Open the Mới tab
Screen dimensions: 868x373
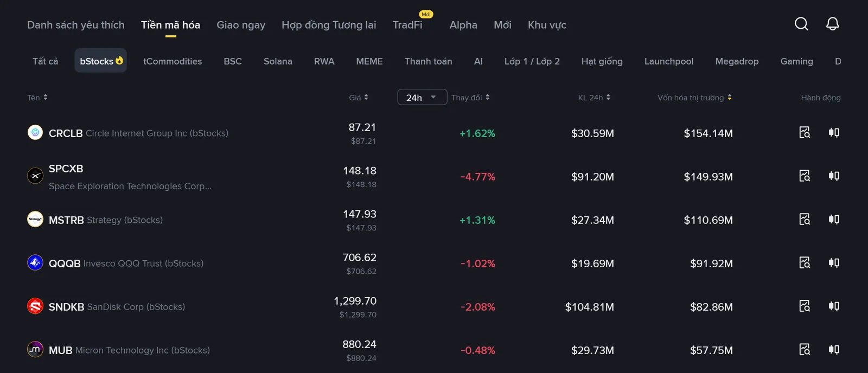click(x=502, y=25)
